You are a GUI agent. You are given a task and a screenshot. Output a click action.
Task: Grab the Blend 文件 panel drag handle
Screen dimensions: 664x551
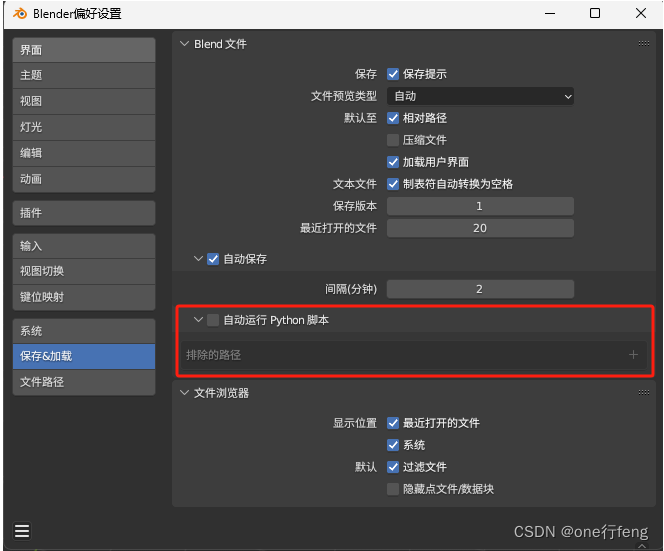(644, 44)
